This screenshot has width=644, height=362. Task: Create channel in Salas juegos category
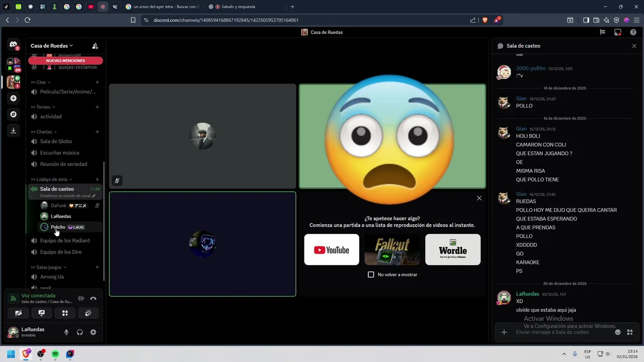click(97, 267)
